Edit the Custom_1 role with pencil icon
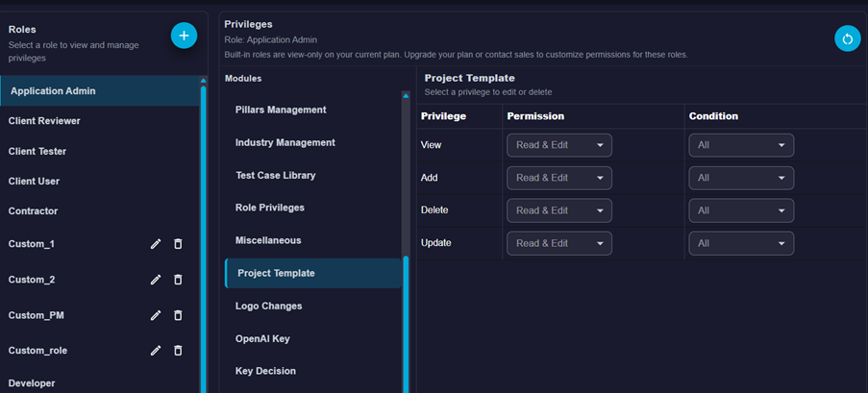 tap(156, 243)
